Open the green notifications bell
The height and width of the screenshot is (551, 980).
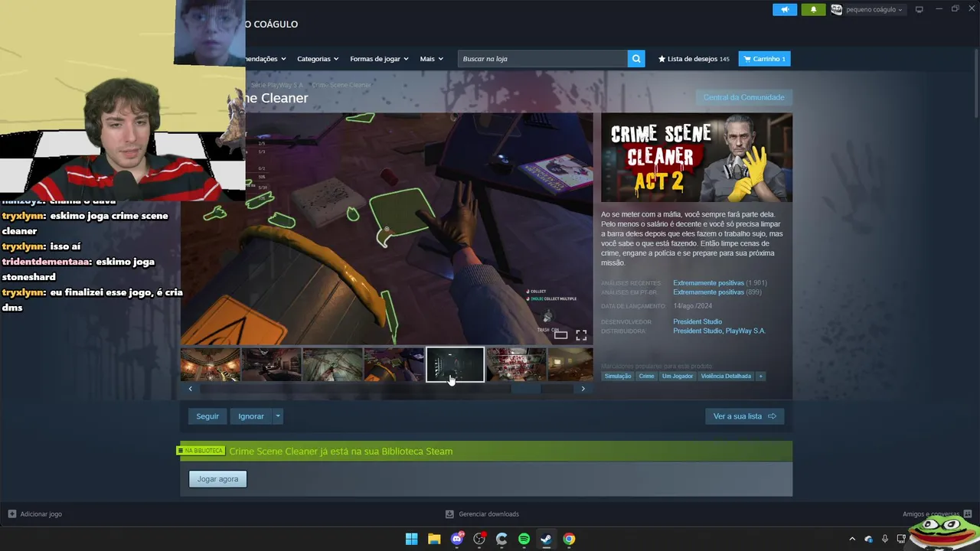pos(813,9)
